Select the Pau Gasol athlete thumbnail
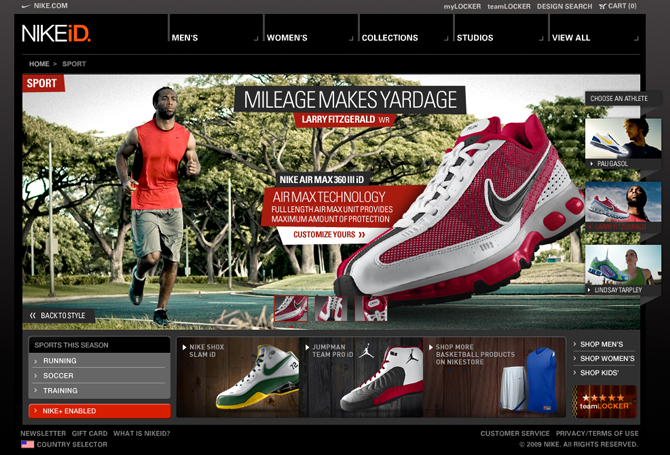 tap(623, 139)
